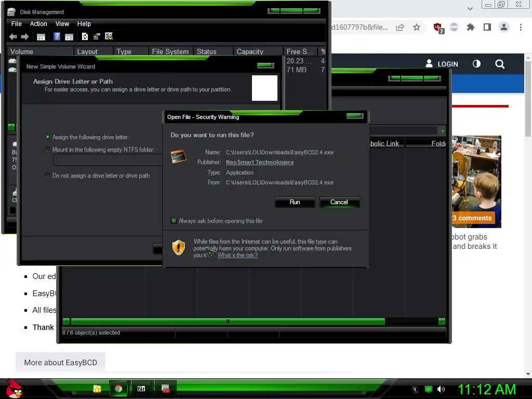Switch to 7-Zip in the taskbar
Screen dimensions: 532x399
141,389
